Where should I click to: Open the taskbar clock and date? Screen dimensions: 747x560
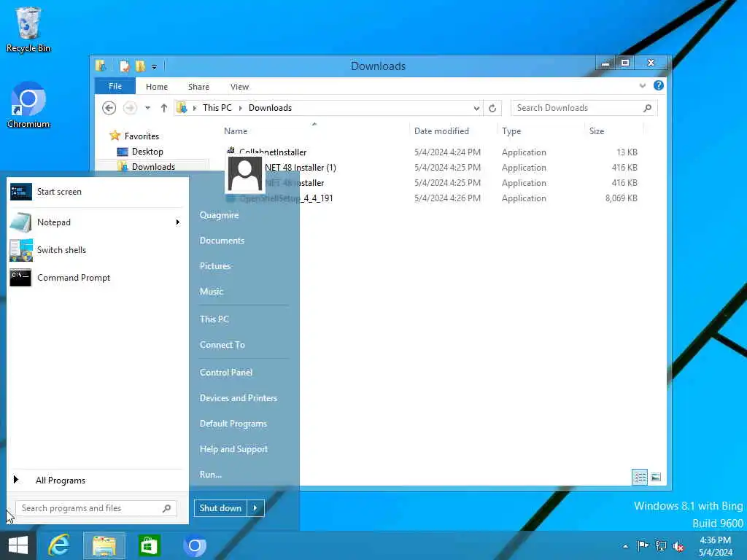pos(715,546)
